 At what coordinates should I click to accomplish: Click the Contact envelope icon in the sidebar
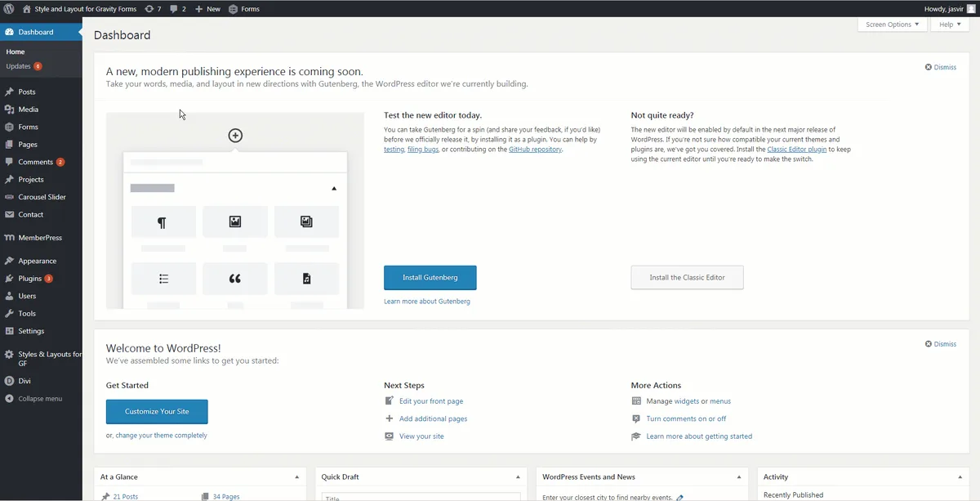point(9,215)
